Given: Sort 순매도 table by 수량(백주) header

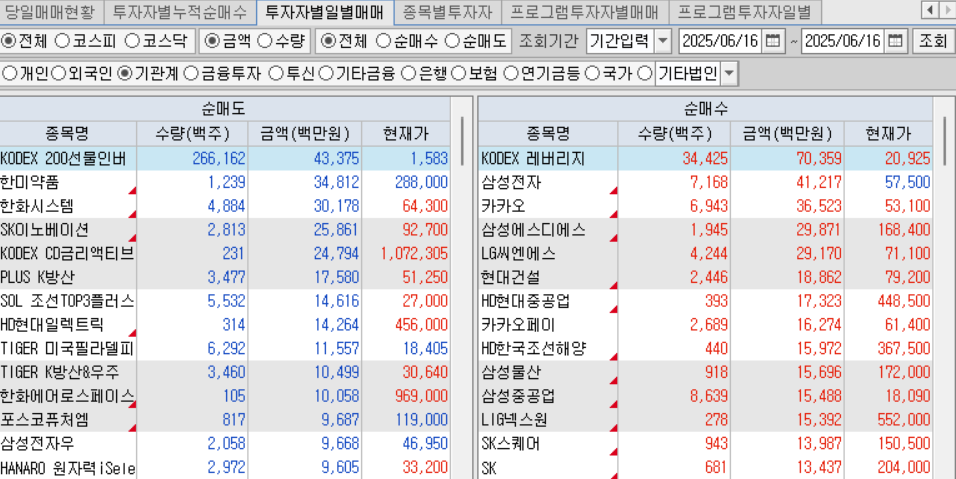Looking at the screenshot, I should 192,133.
